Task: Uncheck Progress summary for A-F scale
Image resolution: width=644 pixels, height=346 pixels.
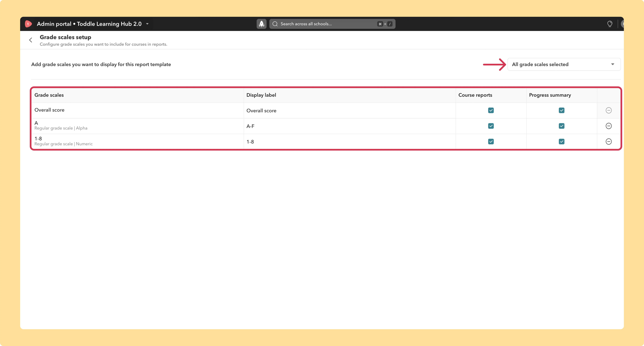Action: click(x=562, y=126)
